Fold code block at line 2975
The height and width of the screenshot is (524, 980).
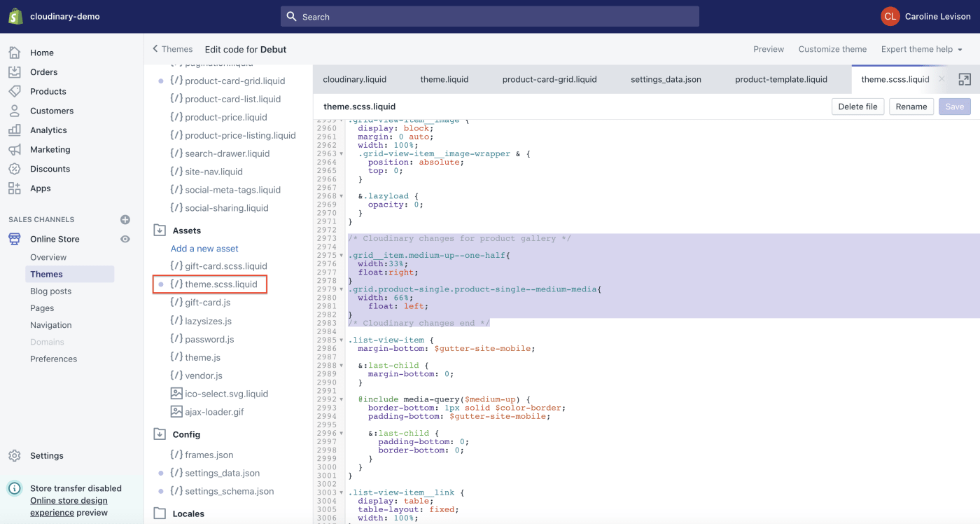pyautogui.click(x=342, y=256)
